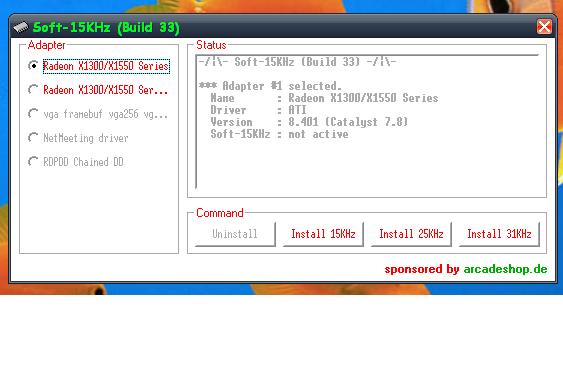Close the Soft-15KHz window
This screenshot has width=563, height=384.
point(544,27)
